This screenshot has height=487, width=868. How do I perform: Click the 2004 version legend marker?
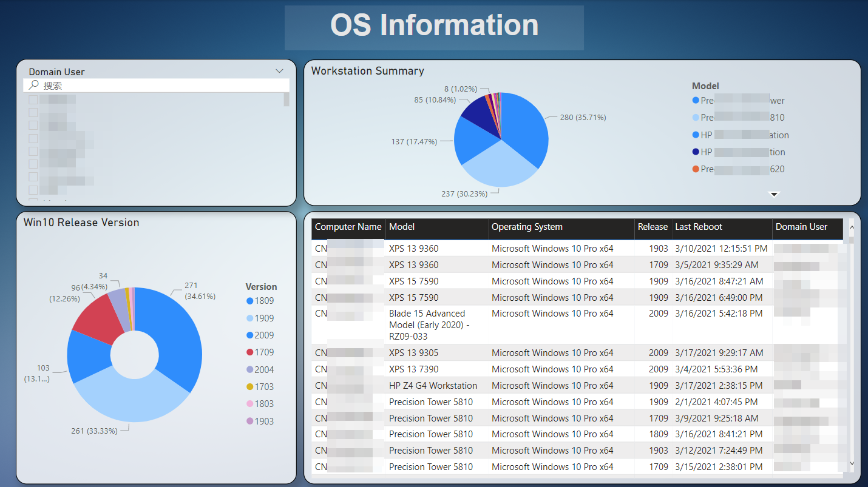point(250,369)
